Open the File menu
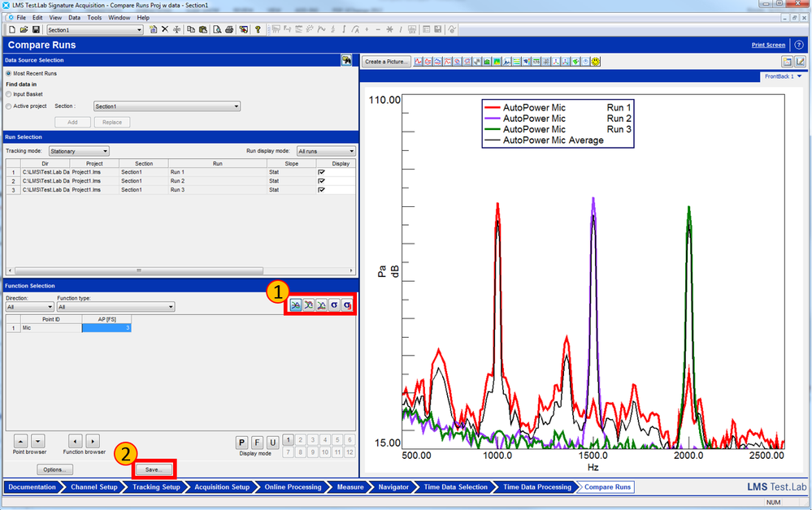This screenshot has width=812, height=510. [x=21, y=18]
